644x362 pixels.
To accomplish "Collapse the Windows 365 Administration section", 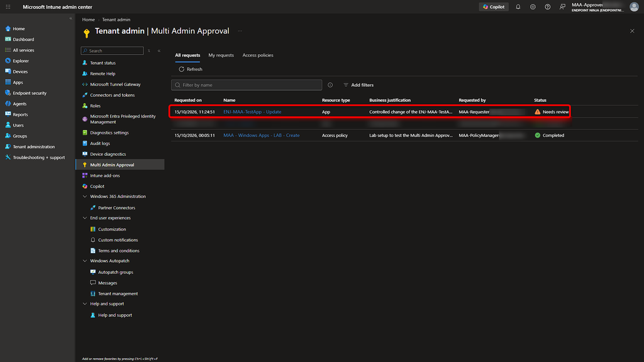I will click(x=85, y=197).
